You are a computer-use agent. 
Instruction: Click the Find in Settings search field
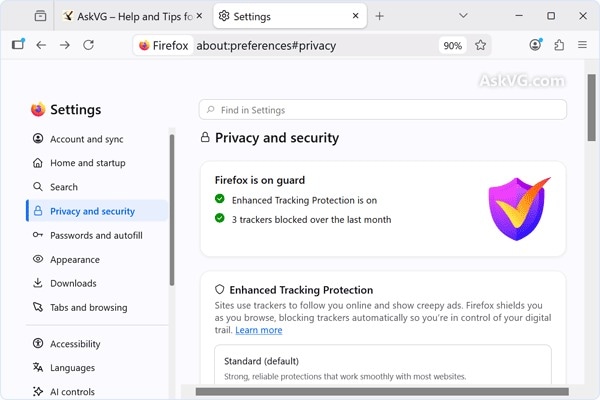tap(383, 110)
